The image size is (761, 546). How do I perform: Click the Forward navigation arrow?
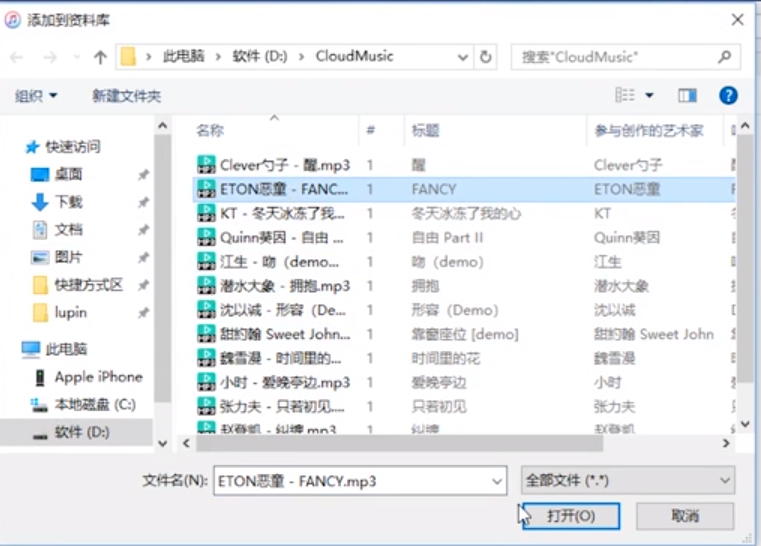point(50,58)
